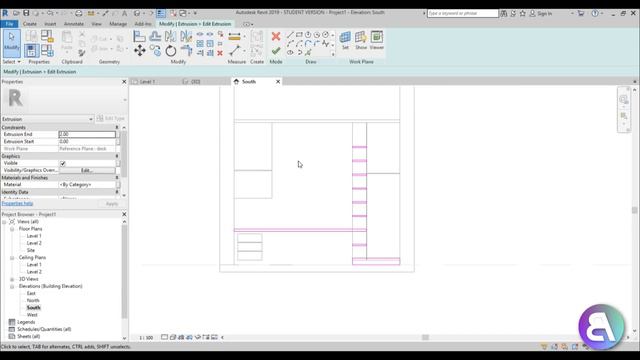Collapse the Ceiling Plans tree node
Screen dimensions: 640x360
point(12,258)
